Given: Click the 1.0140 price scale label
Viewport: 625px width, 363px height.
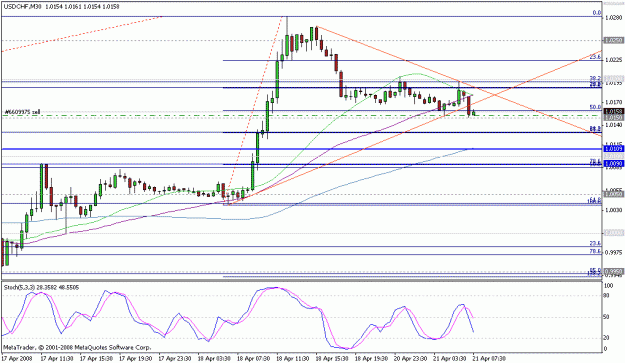Looking at the screenshot, I should pos(613,125).
